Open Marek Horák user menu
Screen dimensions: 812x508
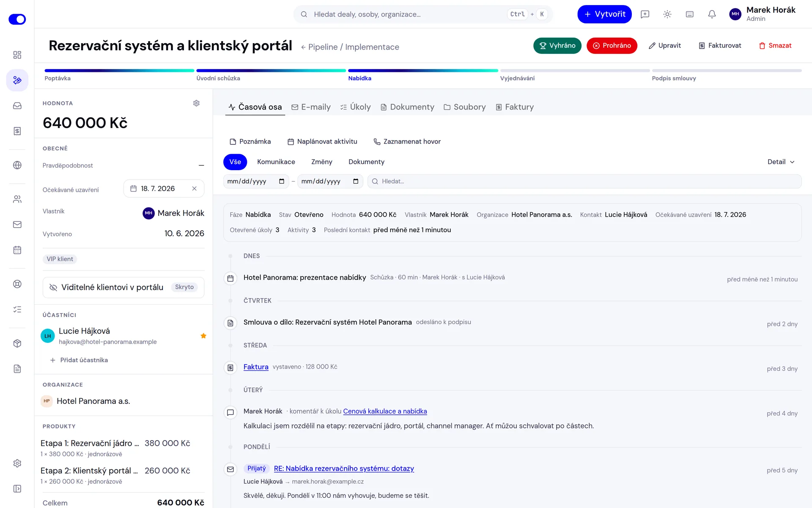click(763, 14)
